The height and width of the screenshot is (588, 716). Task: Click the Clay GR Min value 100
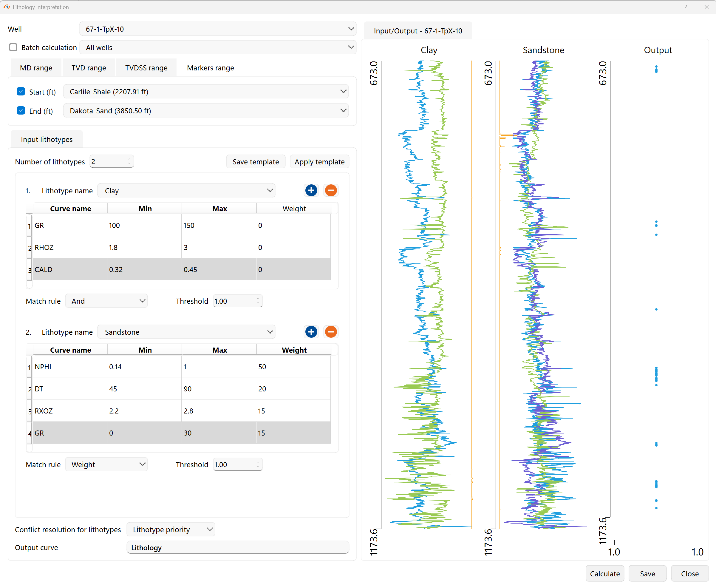pyautogui.click(x=145, y=225)
